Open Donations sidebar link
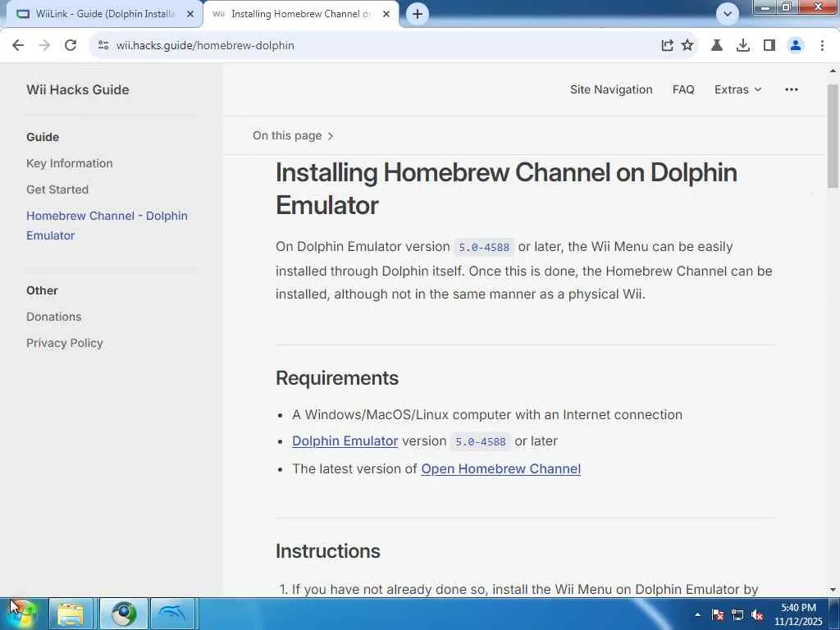 [x=54, y=317]
